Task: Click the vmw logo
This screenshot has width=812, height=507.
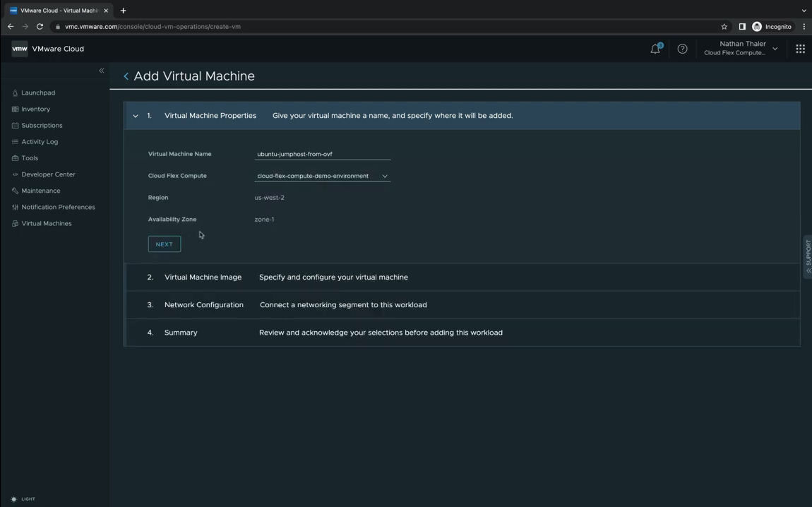Action: point(20,49)
